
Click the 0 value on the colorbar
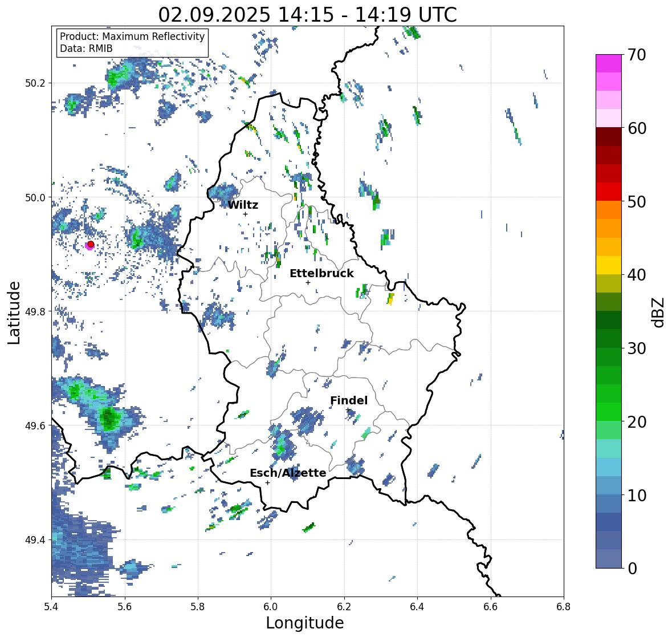point(632,569)
